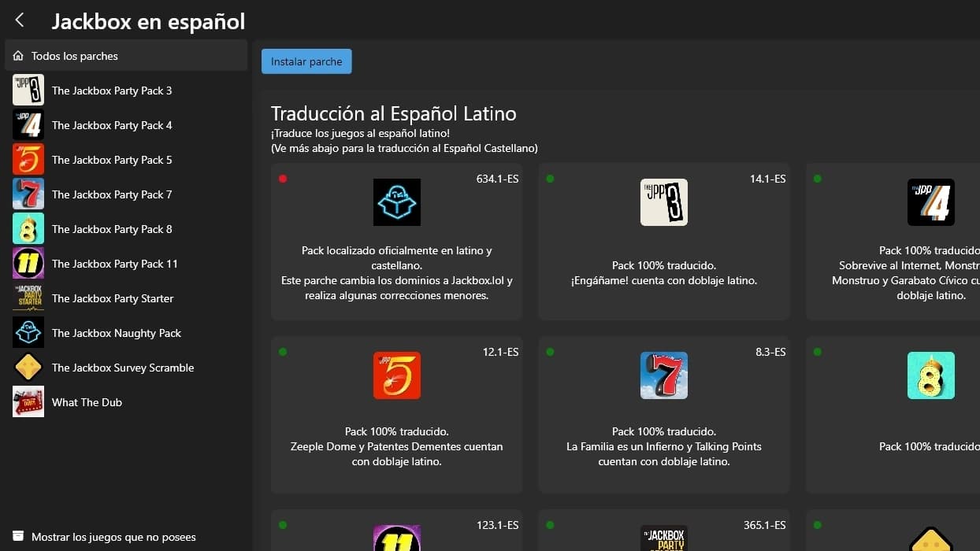Click Party Pack 5 icon in 12.1-ES card
The image size is (980, 551).
pyautogui.click(x=396, y=375)
